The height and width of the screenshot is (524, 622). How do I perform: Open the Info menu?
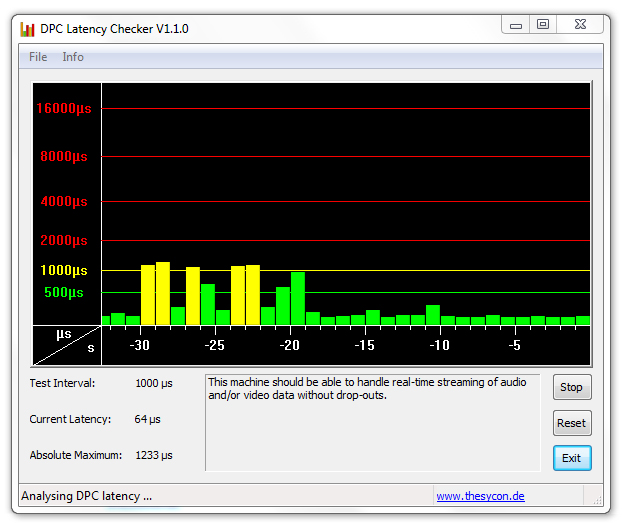73,57
